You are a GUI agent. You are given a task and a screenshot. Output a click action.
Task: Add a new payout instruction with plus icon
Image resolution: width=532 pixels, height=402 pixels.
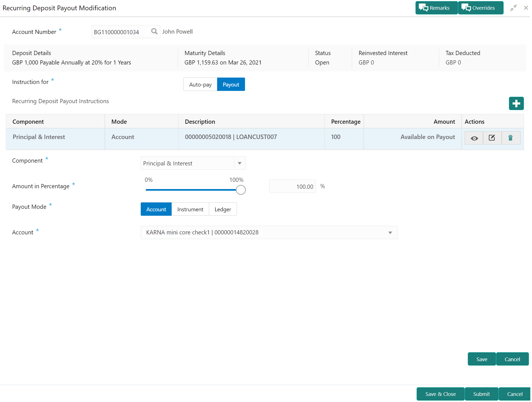pos(516,103)
